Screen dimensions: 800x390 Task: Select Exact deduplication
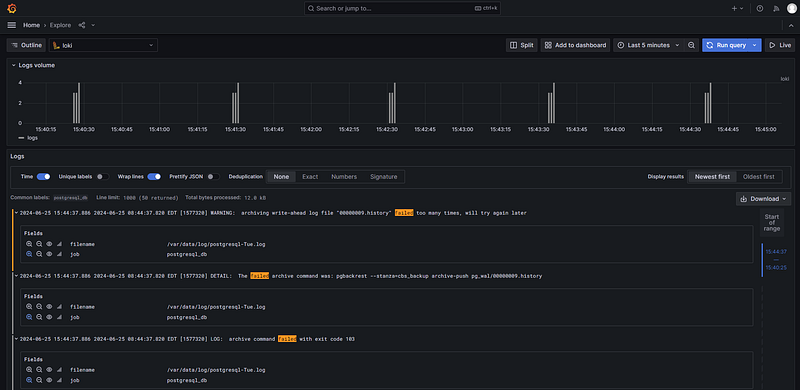click(x=310, y=177)
